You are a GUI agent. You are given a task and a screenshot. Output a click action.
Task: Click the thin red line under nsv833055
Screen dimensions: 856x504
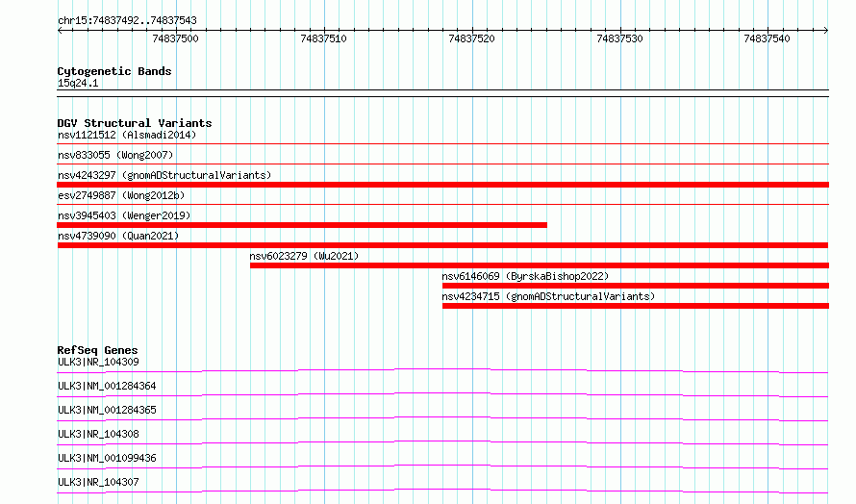(442, 164)
